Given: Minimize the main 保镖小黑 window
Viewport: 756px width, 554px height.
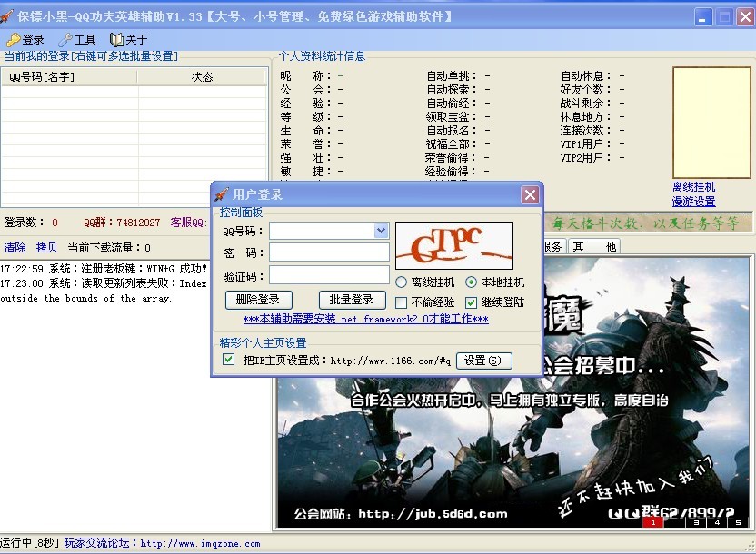Looking at the screenshot, I should pos(703,17).
